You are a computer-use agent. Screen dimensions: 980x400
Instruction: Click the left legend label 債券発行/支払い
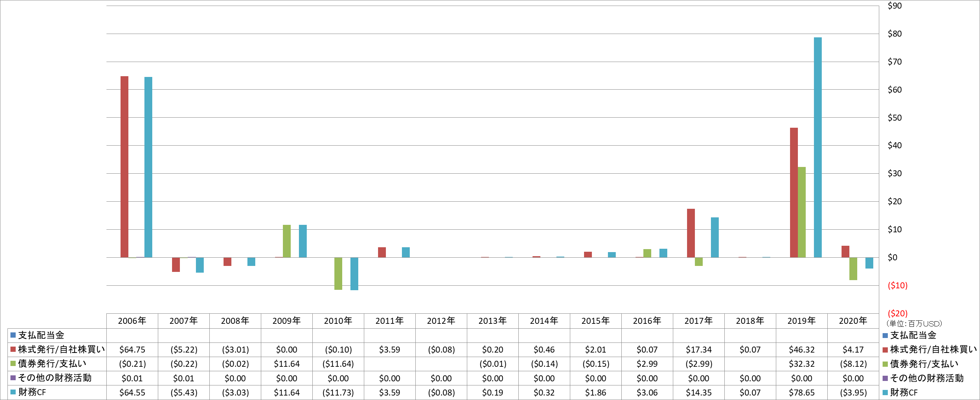[x=52, y=363]
